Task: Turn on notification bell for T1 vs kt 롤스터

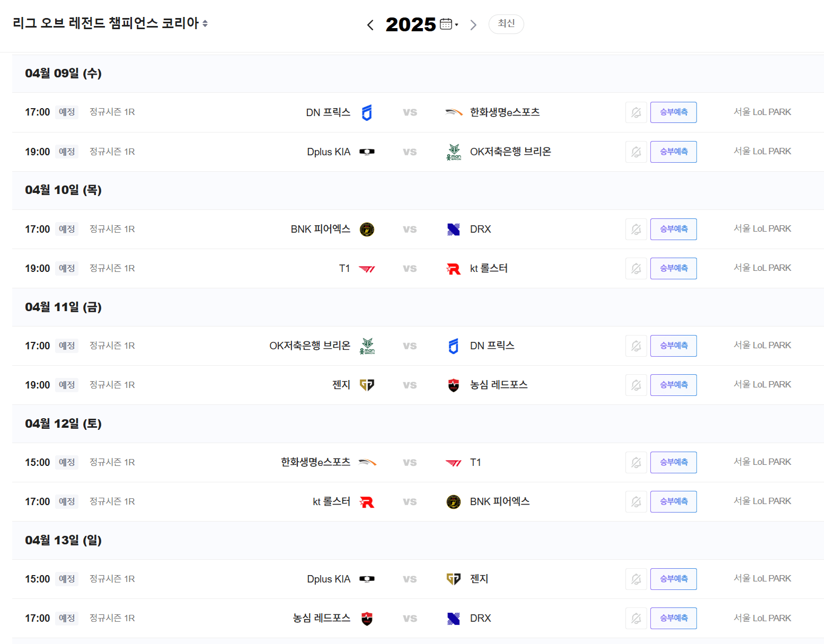Action: [x=636, y=268]
